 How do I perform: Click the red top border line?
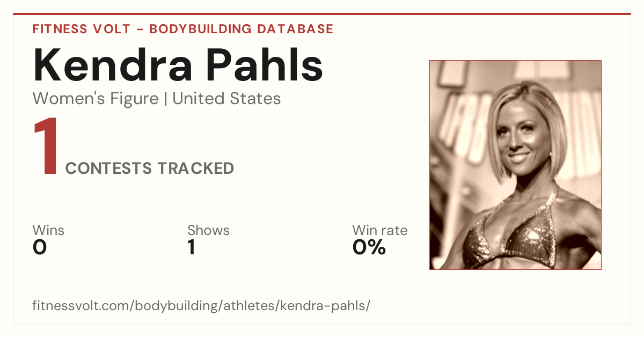coord(322,14)
